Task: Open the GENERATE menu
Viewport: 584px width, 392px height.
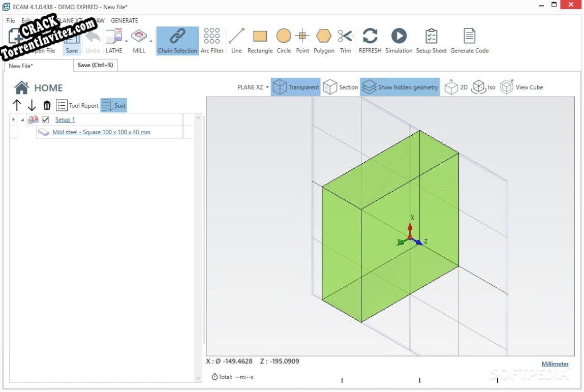Action: [125, 20]
